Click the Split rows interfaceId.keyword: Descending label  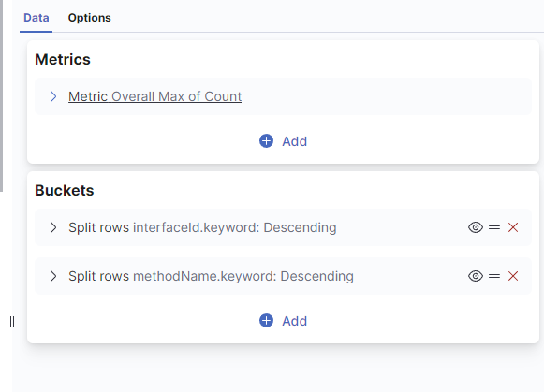(202, 227)
